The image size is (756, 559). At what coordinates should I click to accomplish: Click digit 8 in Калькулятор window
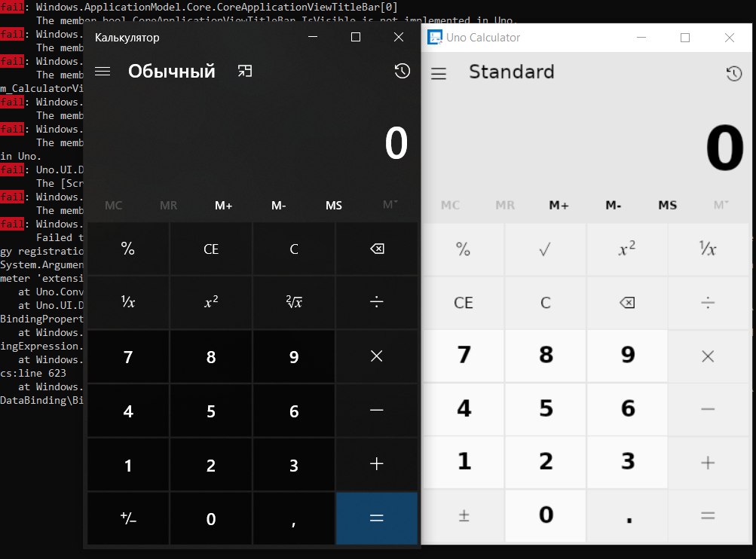point(211,356)
